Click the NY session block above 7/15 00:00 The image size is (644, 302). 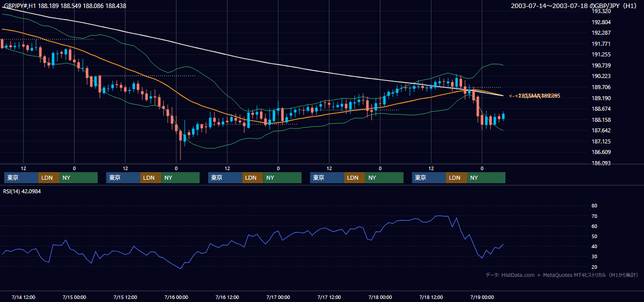tap(79, 178)
